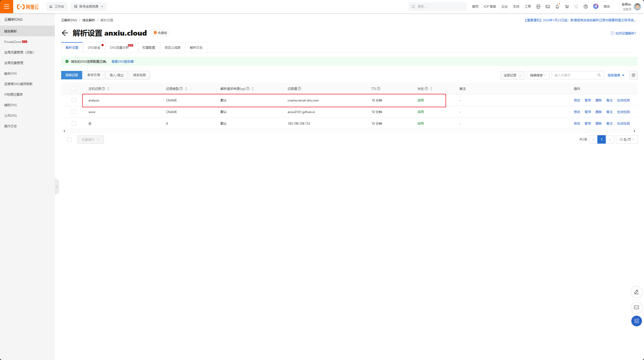The height and width of the screenshot is (360, 644).
Task: Open the floating chat feedback icon
Action: coord(636,308)
